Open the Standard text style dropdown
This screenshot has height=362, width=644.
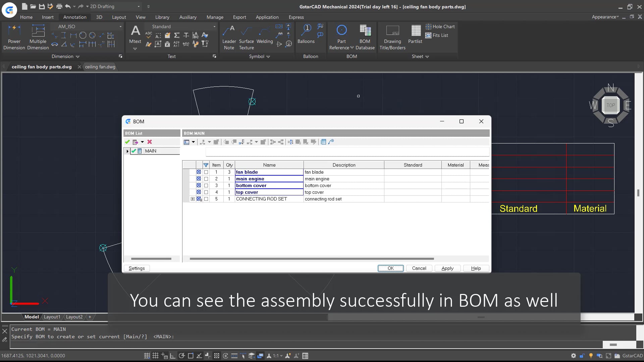coord(214,26)
